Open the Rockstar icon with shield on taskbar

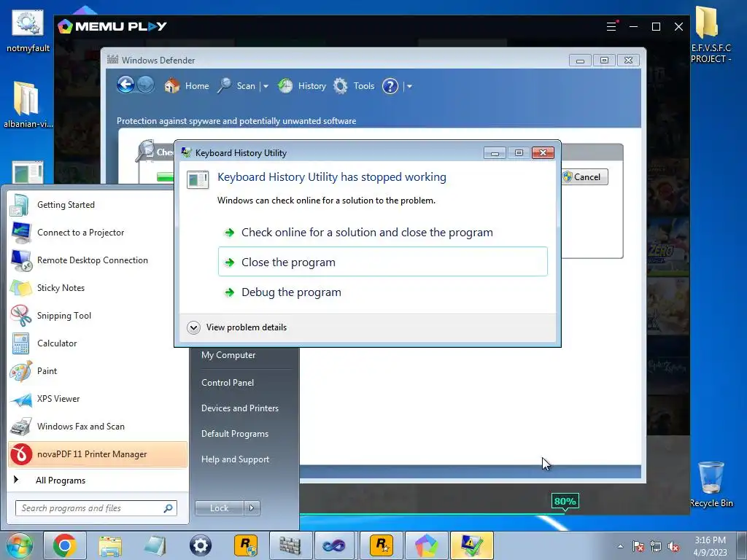pyautogui.click(x=246, y=545)
